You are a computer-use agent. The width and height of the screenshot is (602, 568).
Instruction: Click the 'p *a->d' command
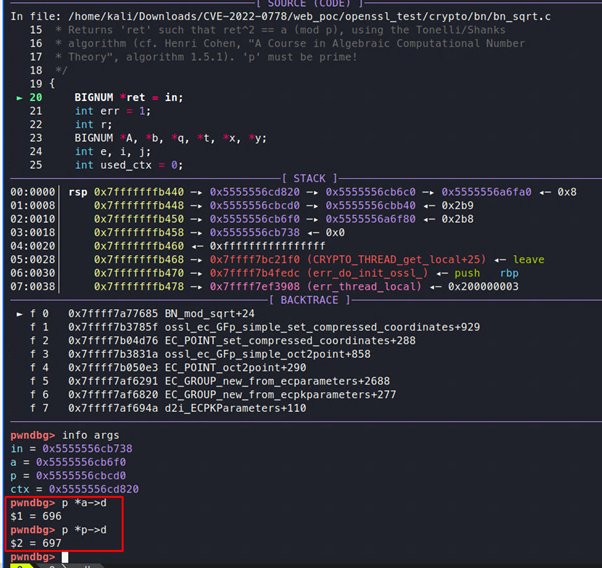click(x=84, y=503)
